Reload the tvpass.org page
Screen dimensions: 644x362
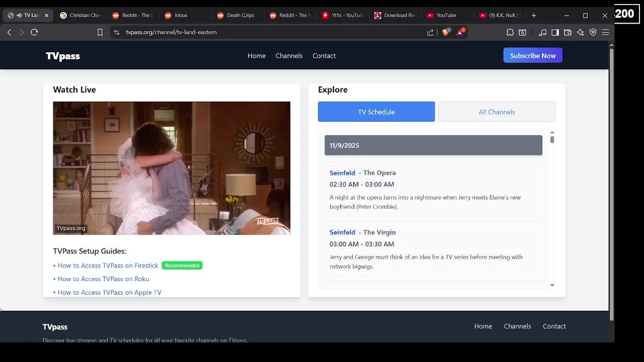pos(34,32)
